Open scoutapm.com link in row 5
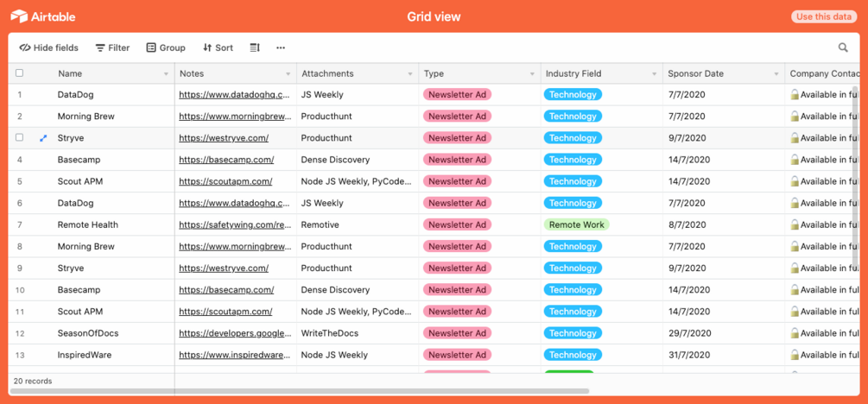The width and height of the screenshot is (868, 404). tap(225, 181)
